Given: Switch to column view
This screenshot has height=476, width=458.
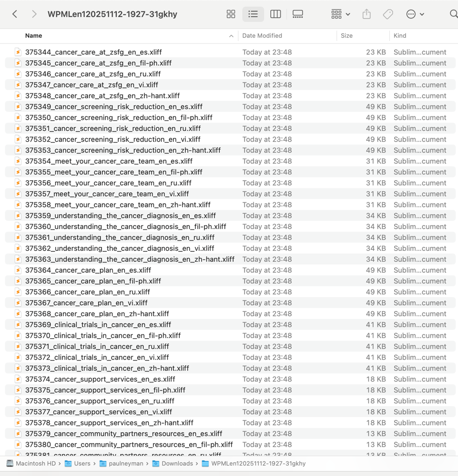Looking at the screenshot, I should pos(275,14).
